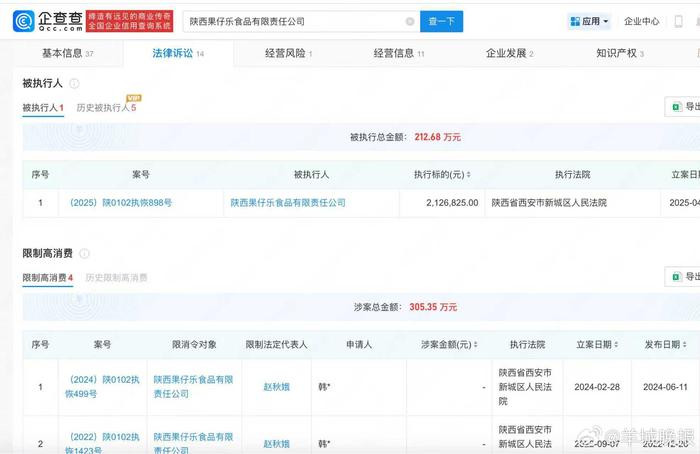Open 赵秋娥 link in row 1

tap(276, 387)
